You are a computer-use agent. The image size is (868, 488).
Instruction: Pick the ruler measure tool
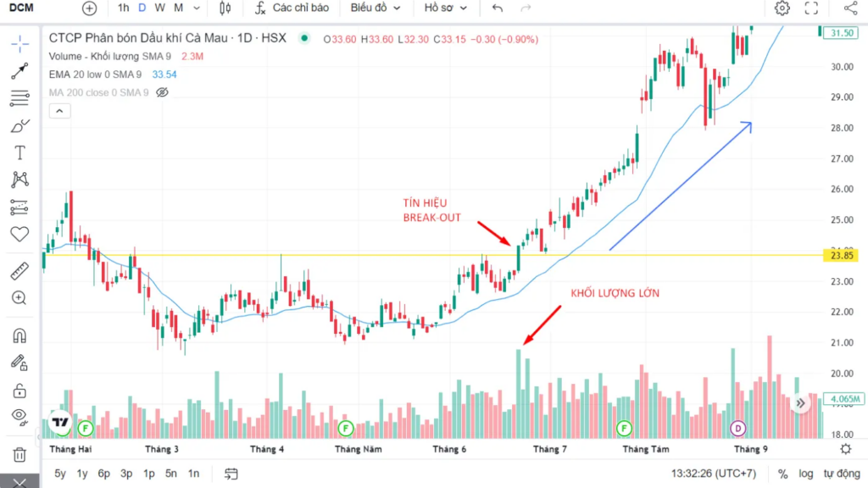point(19,272)
